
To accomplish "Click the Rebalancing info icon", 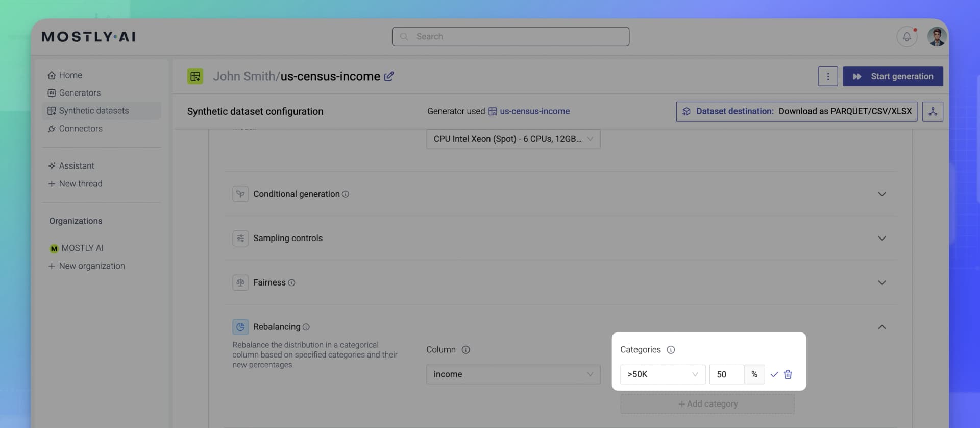I will (x=306, y=327).
